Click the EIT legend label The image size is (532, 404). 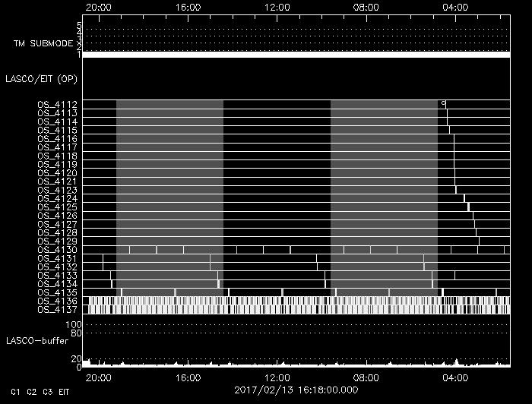(64, 392)
